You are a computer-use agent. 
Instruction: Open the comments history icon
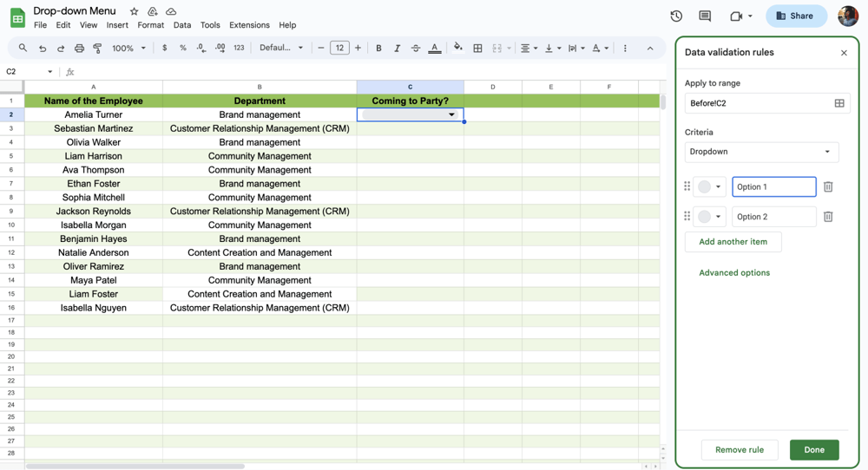pyautogui.click(x=705, y=16)
